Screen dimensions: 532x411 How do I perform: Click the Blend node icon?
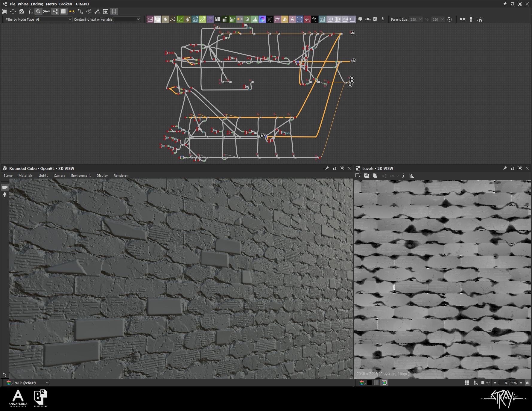(157, 19)
